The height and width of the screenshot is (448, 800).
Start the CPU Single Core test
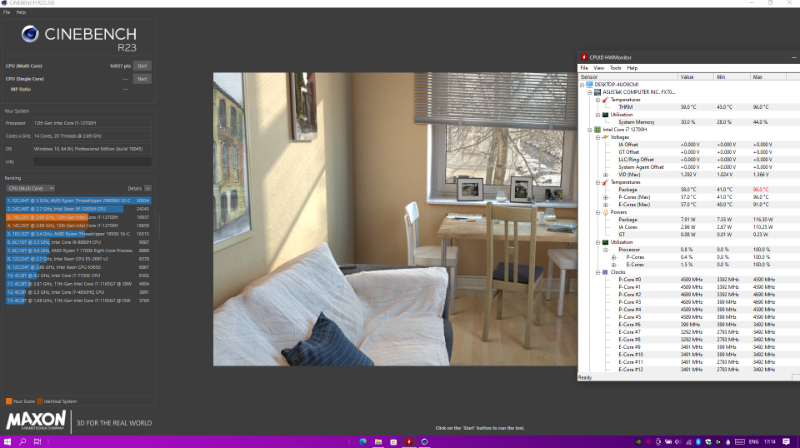[142, 78]
